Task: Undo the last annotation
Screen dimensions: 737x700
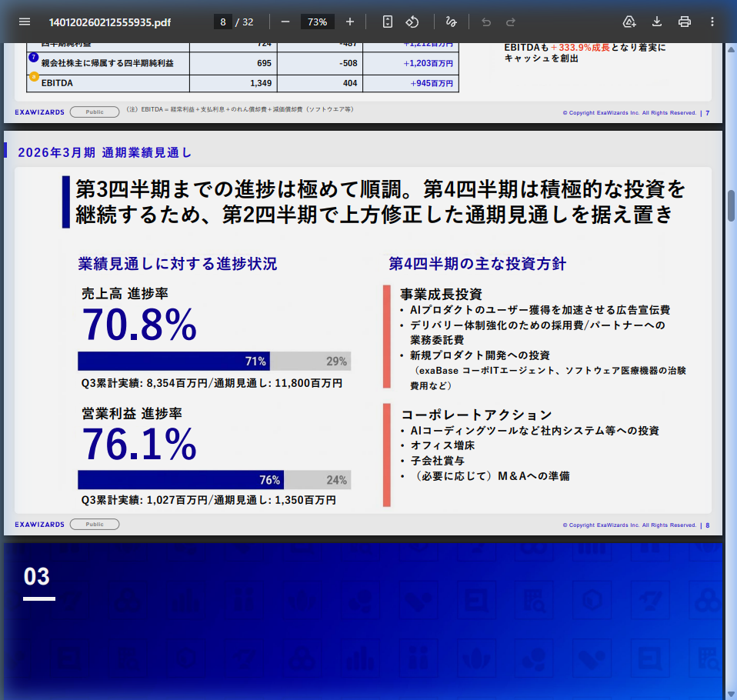Action: click(x=485, y=22)
